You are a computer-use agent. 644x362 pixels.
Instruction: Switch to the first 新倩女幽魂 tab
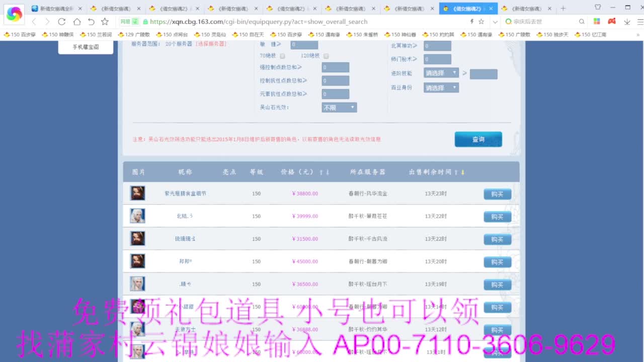[x=53, y=9]
